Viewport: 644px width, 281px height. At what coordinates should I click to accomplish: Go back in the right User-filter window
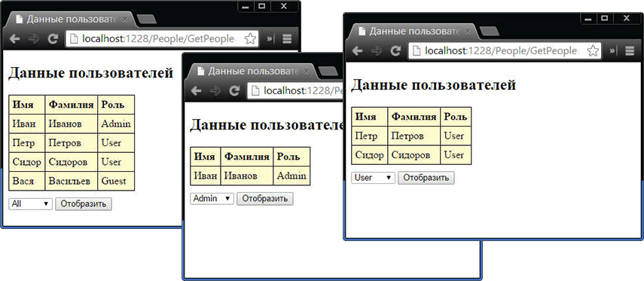pyautogui.click(x=357, y=51)
